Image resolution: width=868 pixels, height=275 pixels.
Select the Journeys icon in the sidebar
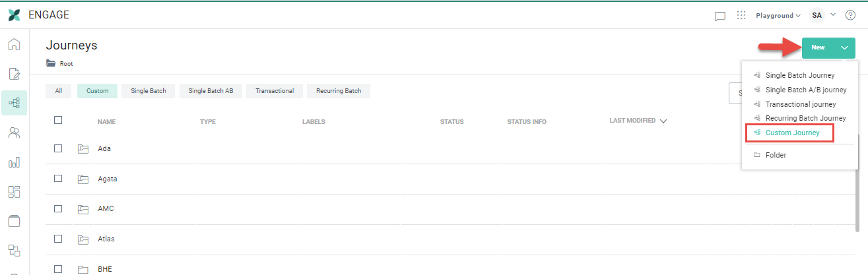[14, 103]
